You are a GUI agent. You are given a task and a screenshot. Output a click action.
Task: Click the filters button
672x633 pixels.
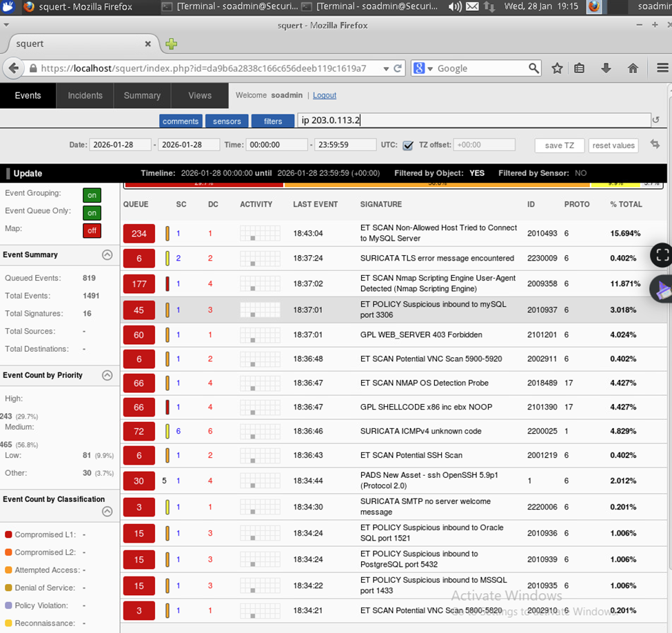point(272,121)
